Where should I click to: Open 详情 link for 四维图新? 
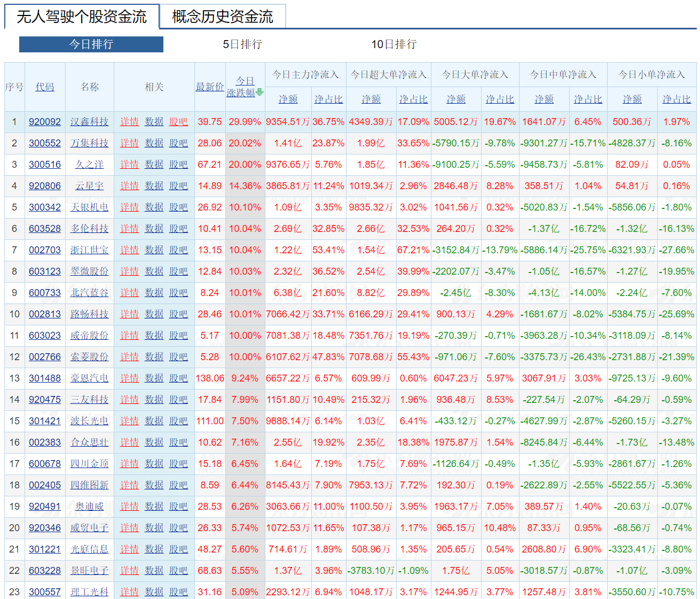[x=129, y=485]
